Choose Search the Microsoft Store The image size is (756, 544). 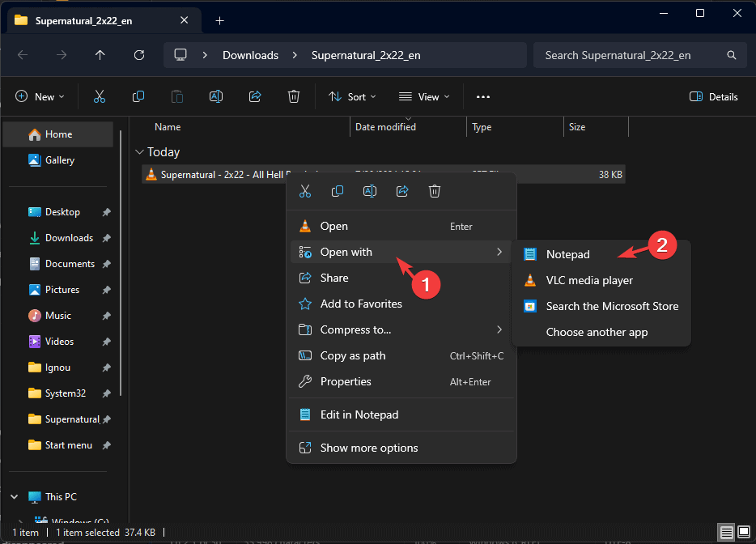601,306
